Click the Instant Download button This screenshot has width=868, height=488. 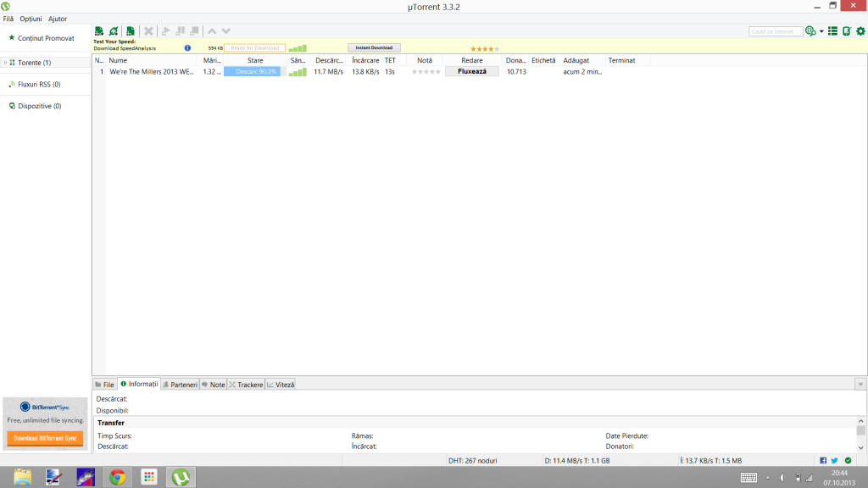(374, 47)
